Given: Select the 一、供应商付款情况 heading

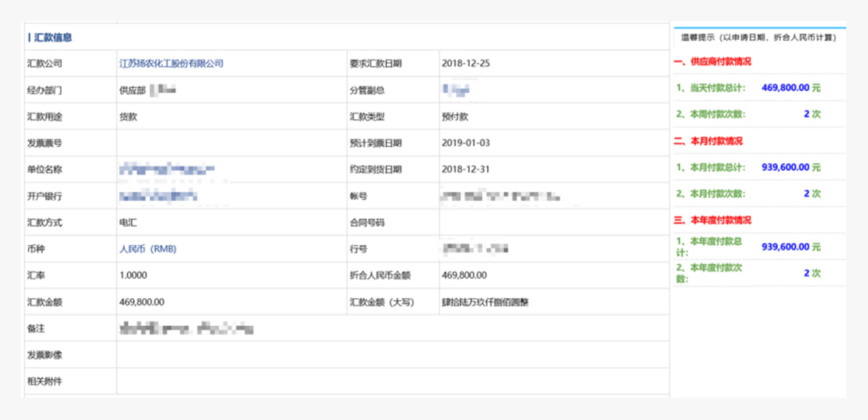Looking at the screenshot, I should (712, 62).
